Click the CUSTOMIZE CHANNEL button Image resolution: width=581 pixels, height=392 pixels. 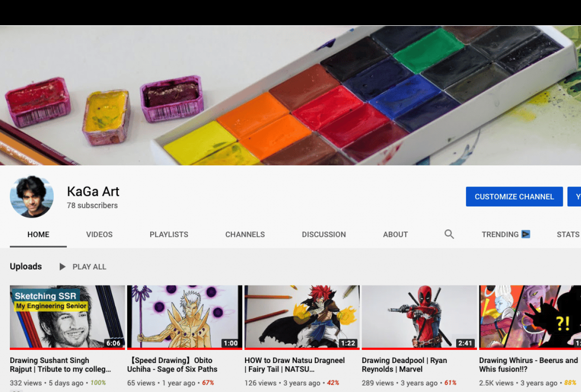[514, 196]
